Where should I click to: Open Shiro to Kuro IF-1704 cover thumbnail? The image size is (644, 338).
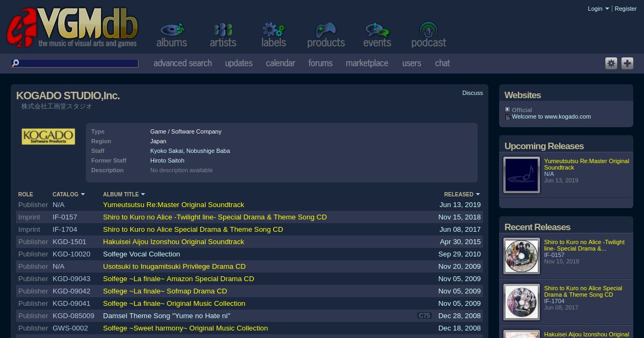(522, 302)
